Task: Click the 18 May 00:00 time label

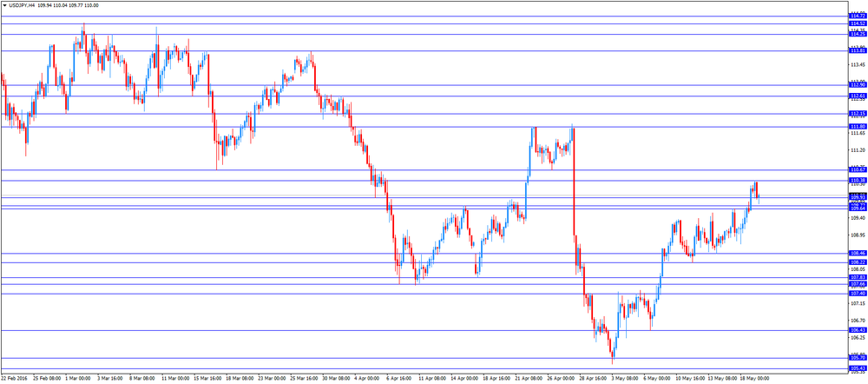Action: (x=754, y=380)
